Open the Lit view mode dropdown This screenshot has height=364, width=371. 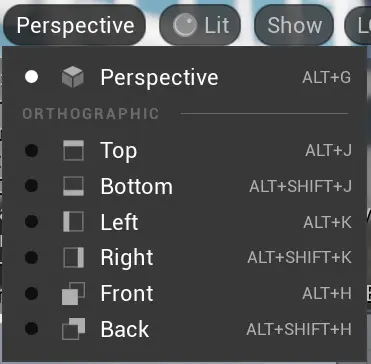(x=200, y=25)
